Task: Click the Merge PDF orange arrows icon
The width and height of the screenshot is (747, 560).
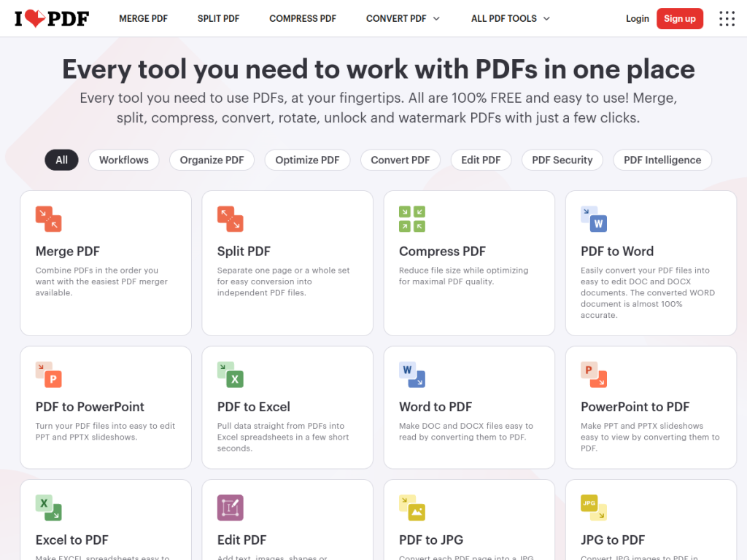Action: click(49, 219)
